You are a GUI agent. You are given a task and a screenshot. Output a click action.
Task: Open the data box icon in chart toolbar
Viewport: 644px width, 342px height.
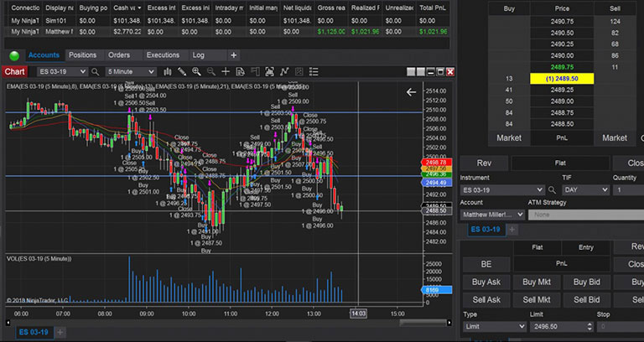pos(241,72)
